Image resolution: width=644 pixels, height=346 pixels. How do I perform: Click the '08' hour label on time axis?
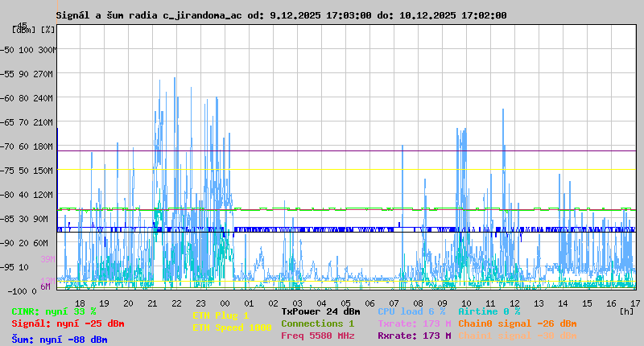pos(418,303)
